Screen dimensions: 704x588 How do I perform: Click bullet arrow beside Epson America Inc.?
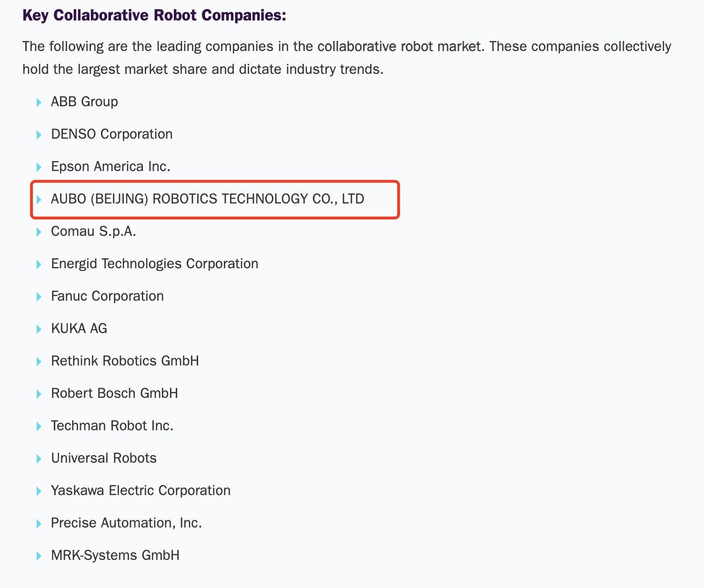tap(39, 167)
